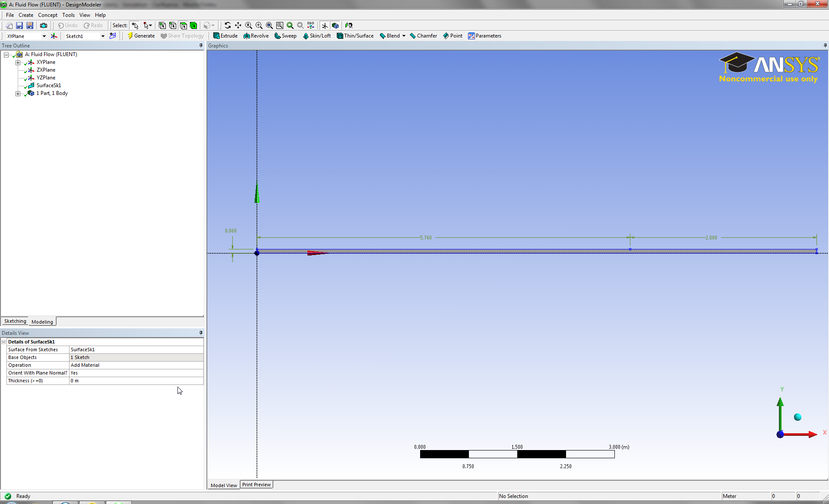This screenshot has height=504, width=829.
Task: Save the project with first floppy icon
Action: (x=19, y=25)
